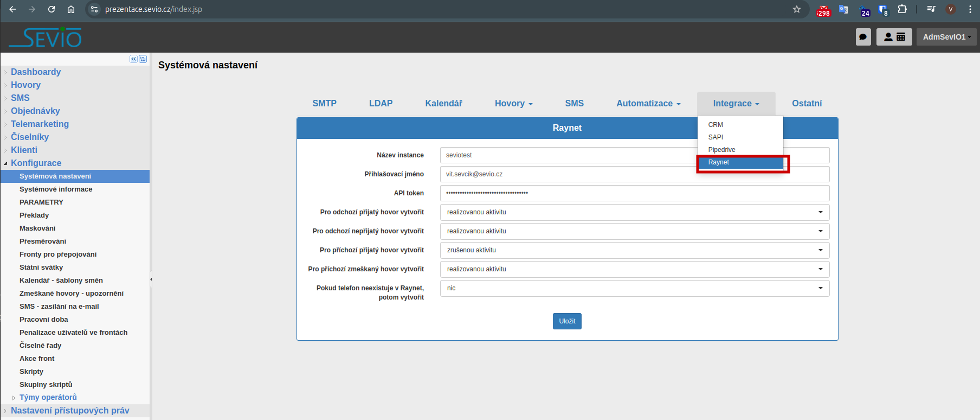Switch to the SMTP tab
Screen dimensions: 980x420
pos(324,103)
